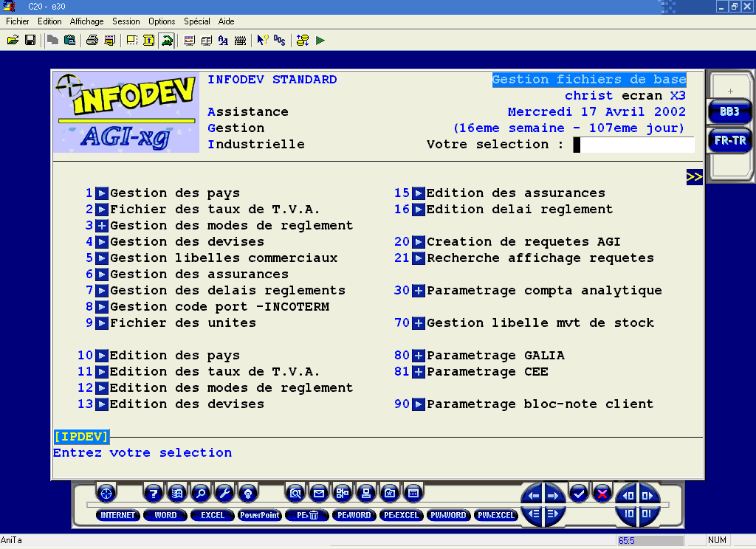Viewport: 756px width, 549px height.
Task: Click the light bulb icon in bottom panel
Action: tap(248, 493)
